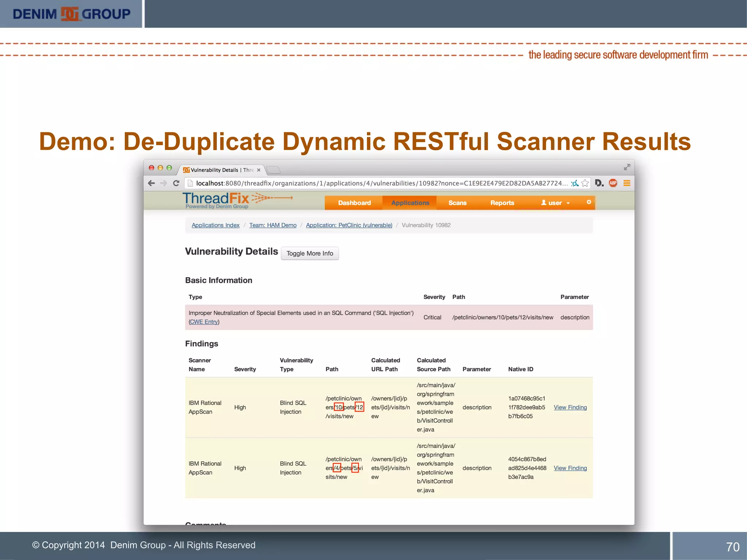Screen dimensions: 747x560
Task: Enter fullscreen using the window expand icon
Action: (627, 167)
